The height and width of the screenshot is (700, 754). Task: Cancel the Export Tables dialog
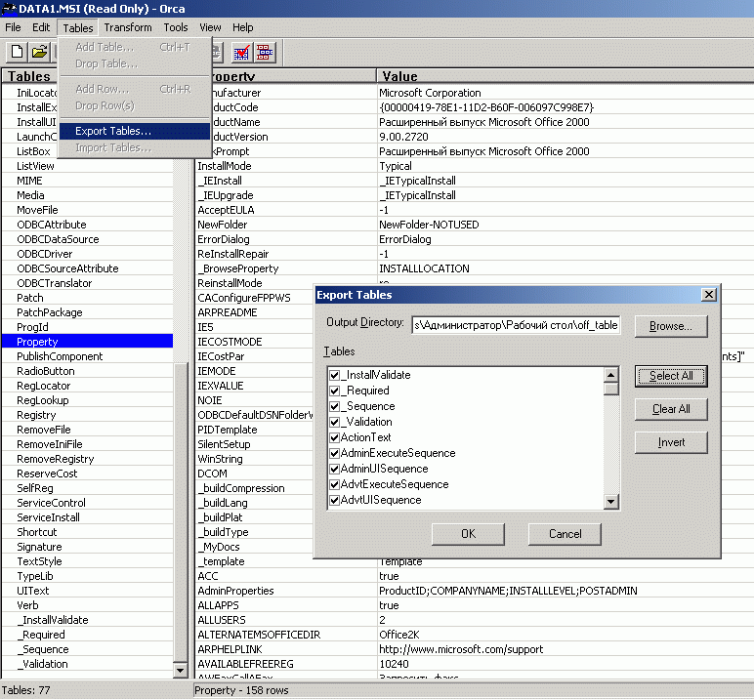(x=565, y=534)
